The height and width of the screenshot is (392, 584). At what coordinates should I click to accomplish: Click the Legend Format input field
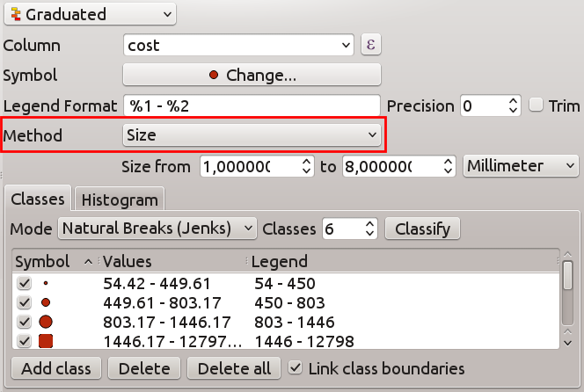click(x=251, y=105)
